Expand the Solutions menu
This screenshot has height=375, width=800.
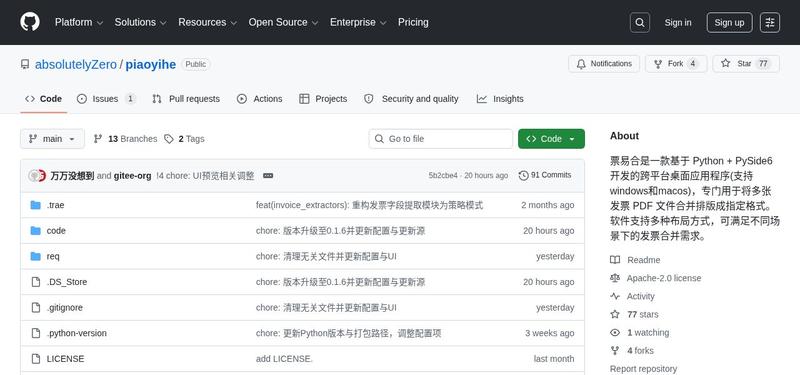140,22
